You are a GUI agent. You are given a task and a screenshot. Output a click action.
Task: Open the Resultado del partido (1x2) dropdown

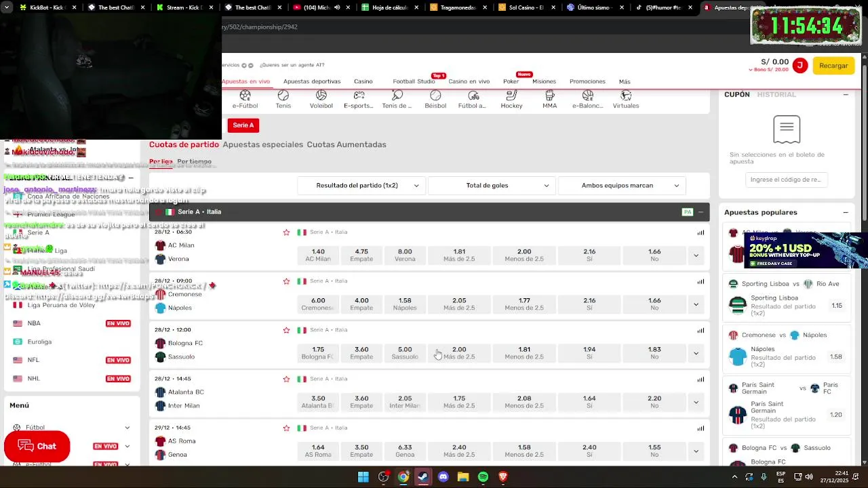pyautogui.click(x=361, y=185)
